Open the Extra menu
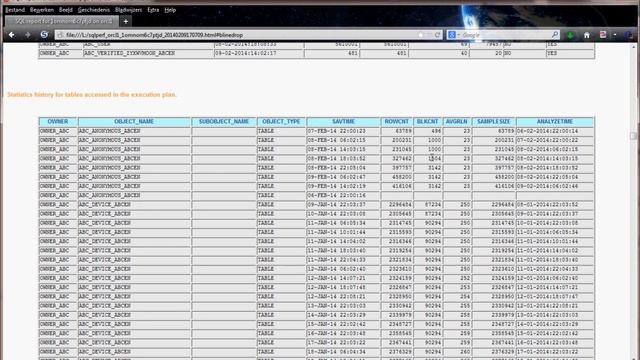 click(153, 10)
